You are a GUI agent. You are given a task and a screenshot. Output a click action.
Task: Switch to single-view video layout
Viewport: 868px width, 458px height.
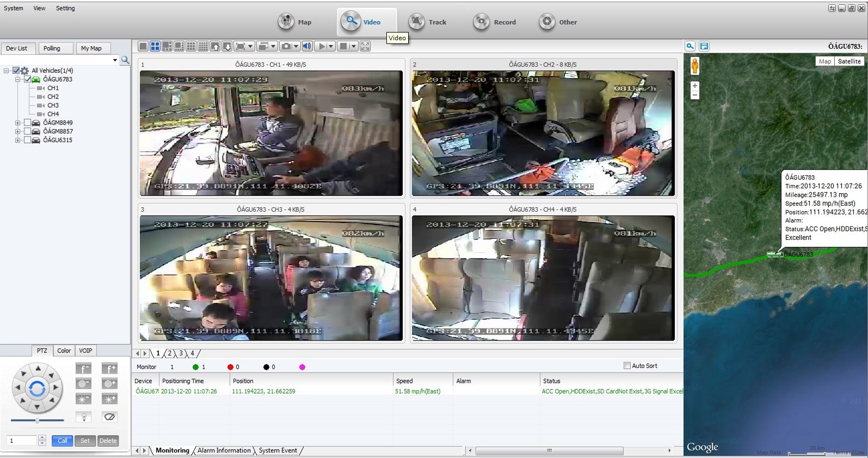point(143,46)
